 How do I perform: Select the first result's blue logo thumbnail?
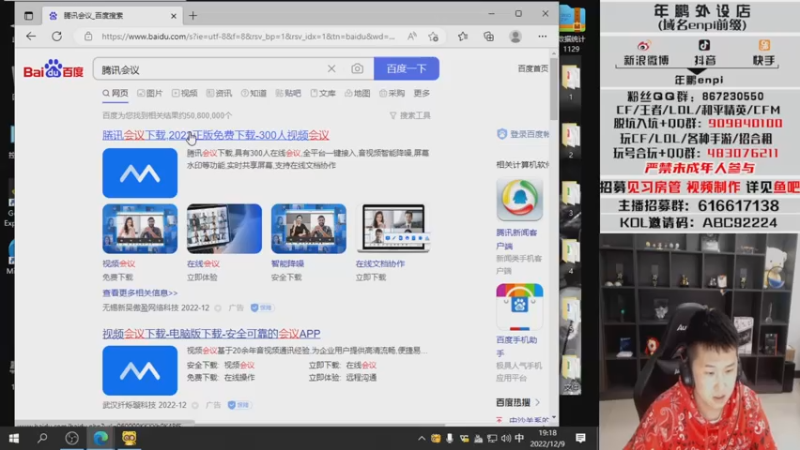140,173
